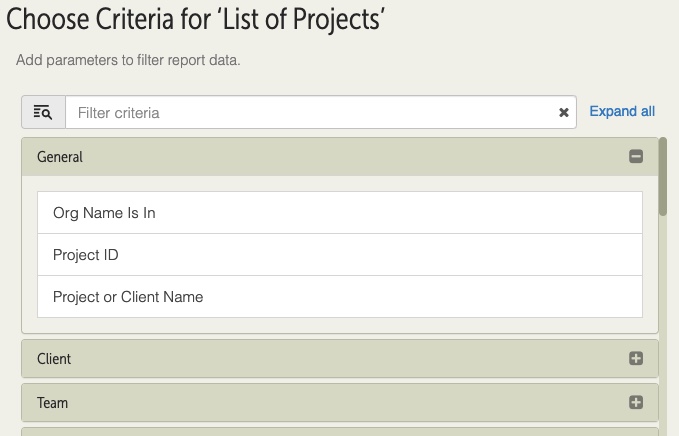Click the General section header label
Screen dimensions: 679x436
click(x=60, y=157)
